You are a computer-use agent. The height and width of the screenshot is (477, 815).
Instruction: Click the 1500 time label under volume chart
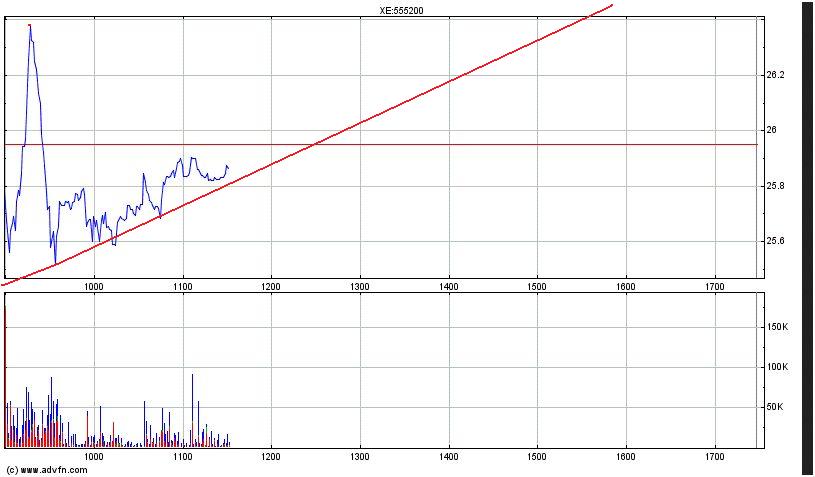[x=537, y=456]
